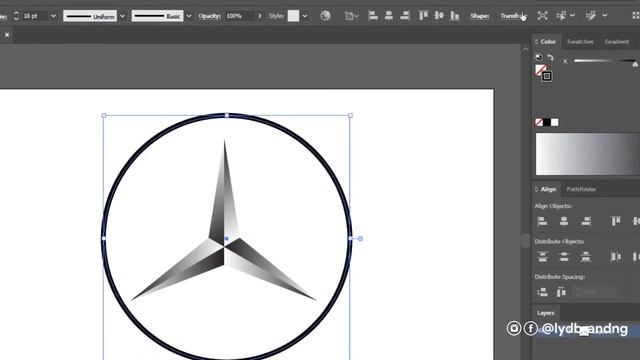
Task: Click the Swap Fill and Stroke arrow
Action: coord(551,57)
